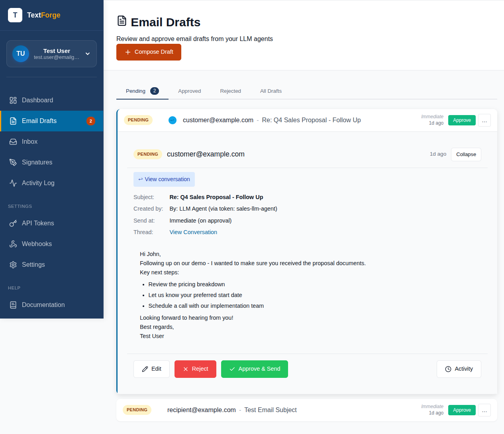This screenshot has height=434, width=504.
Task: Reject the draft with the red Reject button
Action: 195,369
